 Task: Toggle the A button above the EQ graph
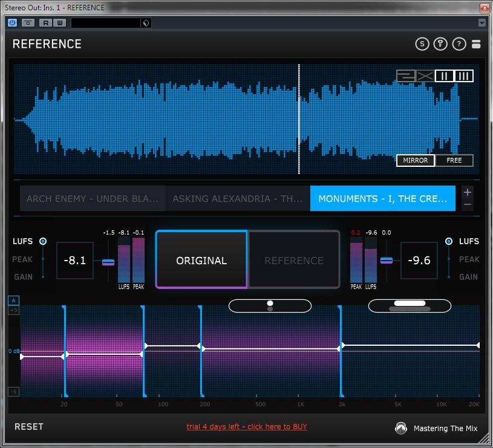coord(13,300)
